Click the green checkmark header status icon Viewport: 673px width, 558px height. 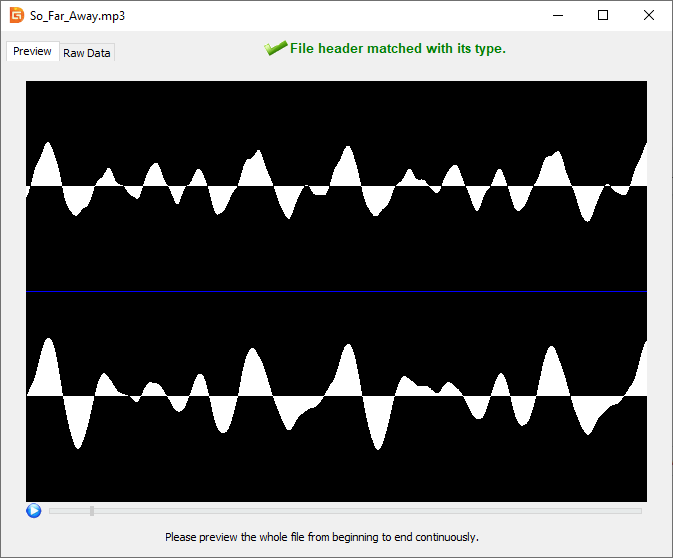tap(276, 48)
